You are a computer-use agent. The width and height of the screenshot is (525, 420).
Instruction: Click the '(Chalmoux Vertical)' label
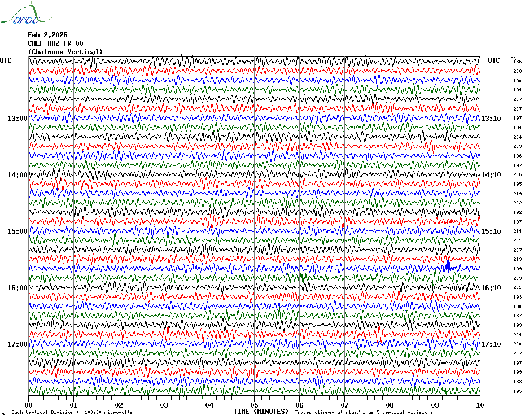(65, 52)
